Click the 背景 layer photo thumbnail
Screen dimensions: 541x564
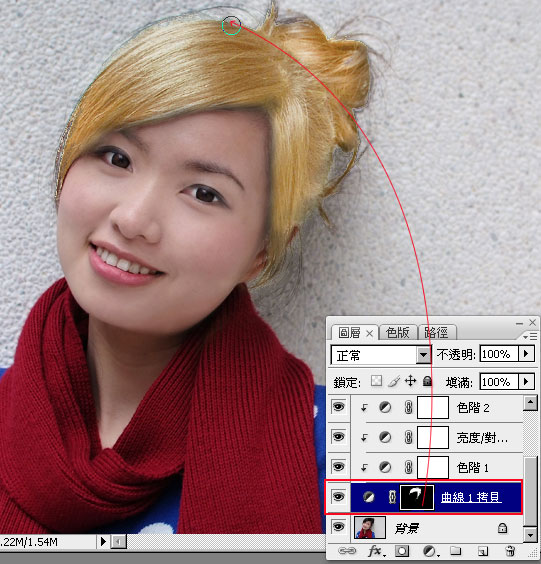[370, 527]
